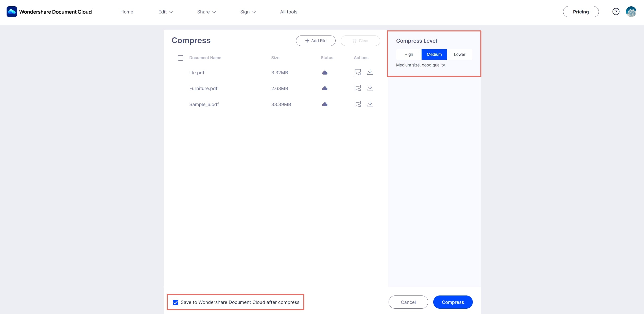
Task: Click the select-all checkbox in document list
Action: coord(180,58)
